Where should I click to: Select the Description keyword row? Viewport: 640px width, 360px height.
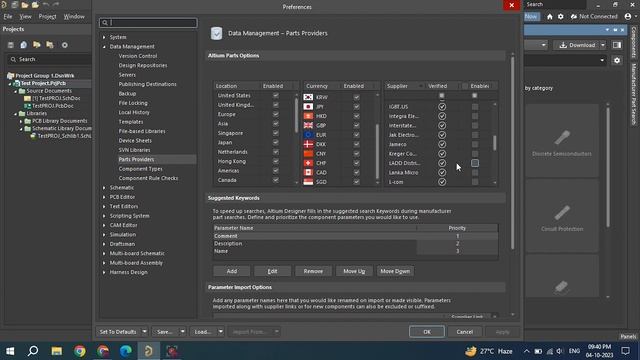point(355,244)
